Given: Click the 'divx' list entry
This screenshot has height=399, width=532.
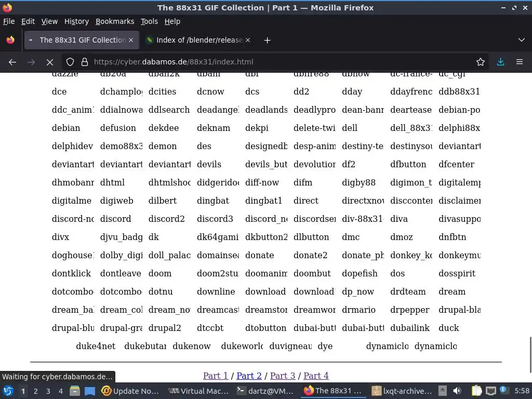Looking at the screenshot, I should pos(60,237).
